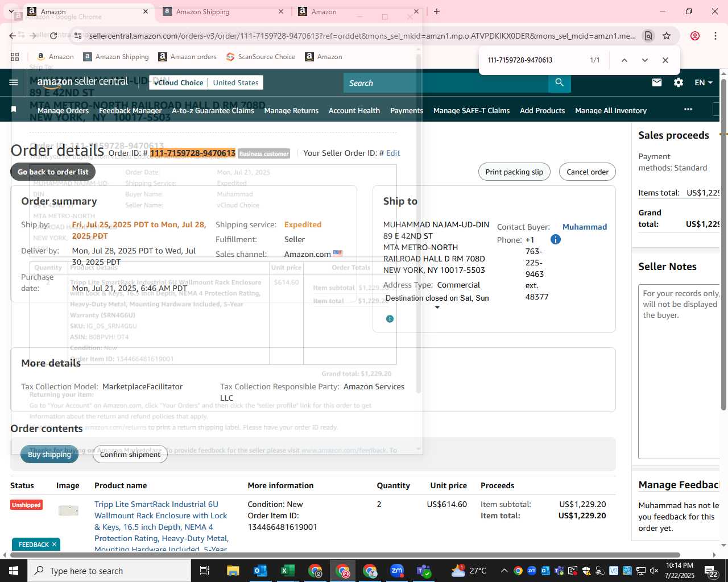Open Outlook from the taskbar
This screenshot has width=728, height=582.
(260, 571)
